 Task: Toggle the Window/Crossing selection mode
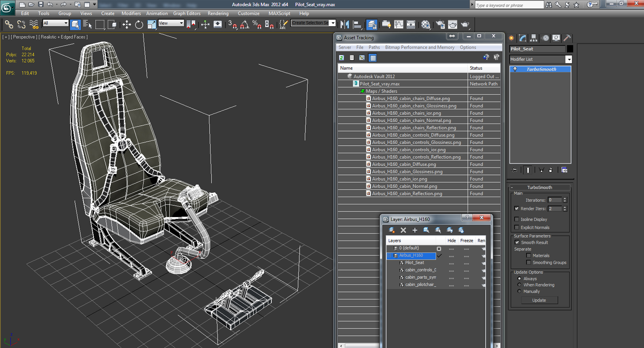112,24
